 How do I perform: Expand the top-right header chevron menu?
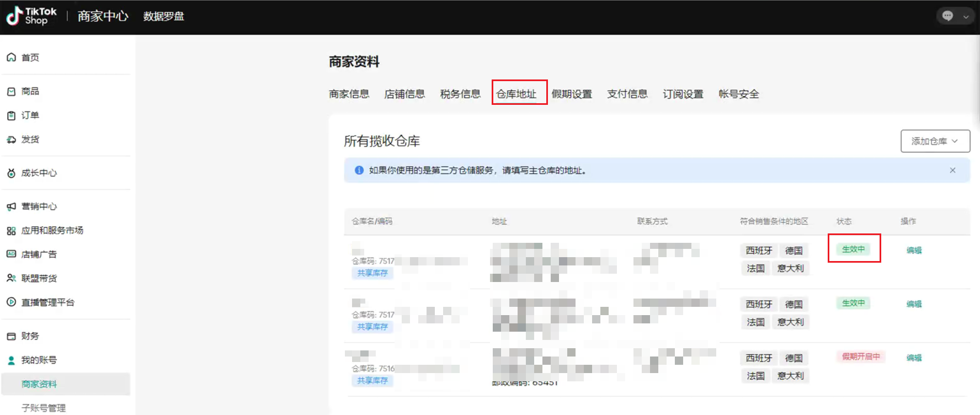966,17
